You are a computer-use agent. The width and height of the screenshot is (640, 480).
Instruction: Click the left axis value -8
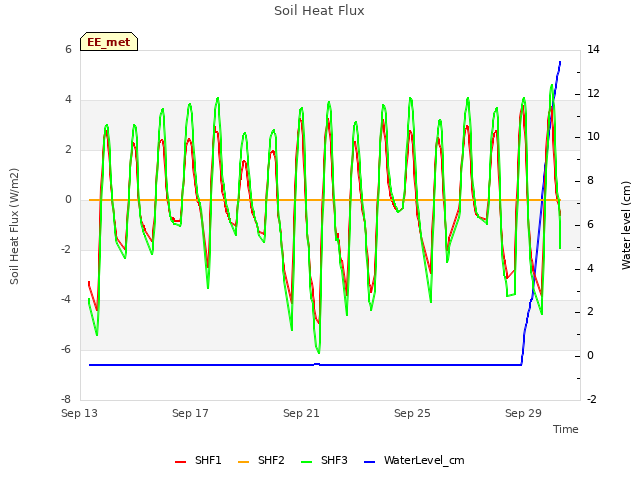(x=66, y=399)
